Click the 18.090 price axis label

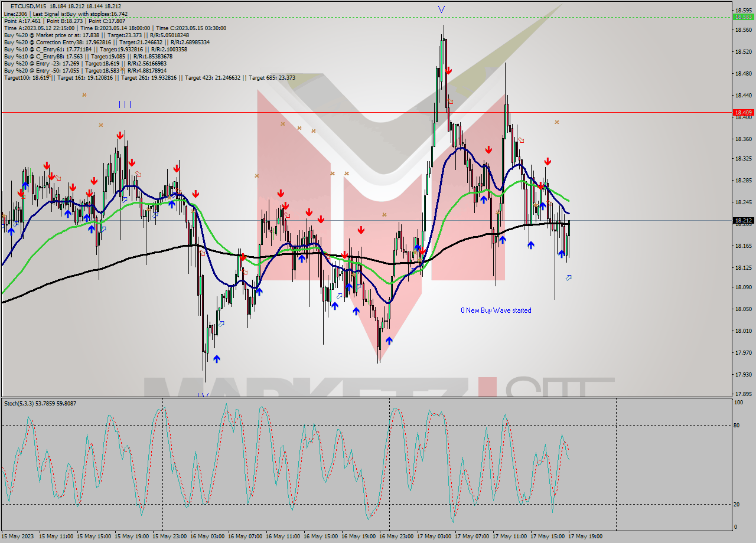click(743, 287)
